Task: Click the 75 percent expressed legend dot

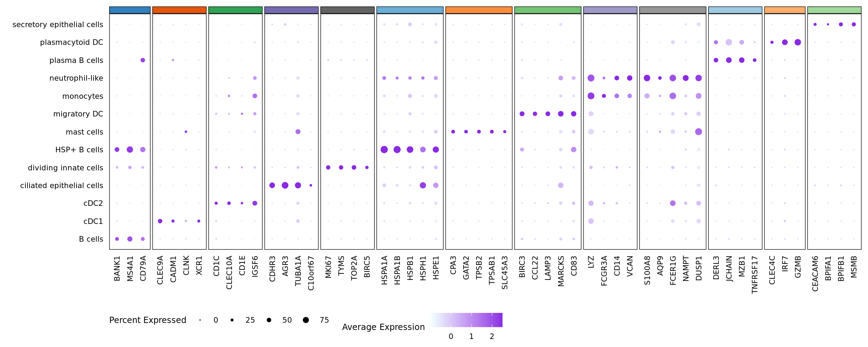Action: click(306, 320)
